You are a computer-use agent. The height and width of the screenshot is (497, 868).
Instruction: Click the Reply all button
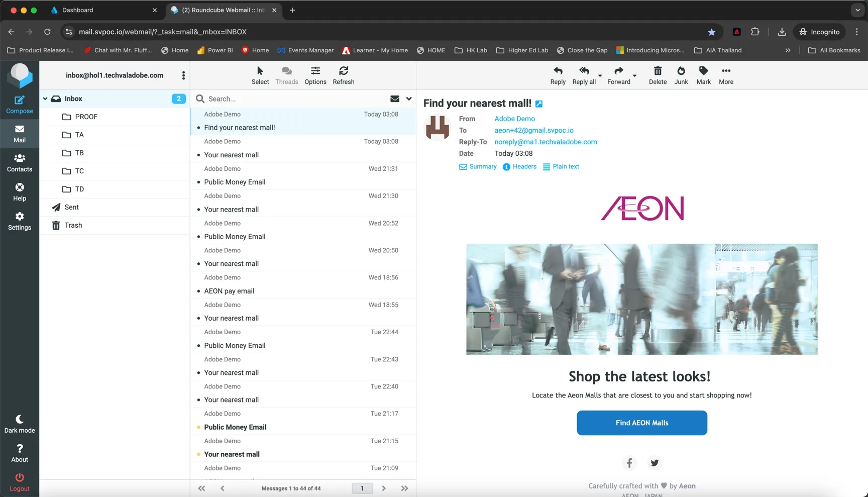pos(584,75)
